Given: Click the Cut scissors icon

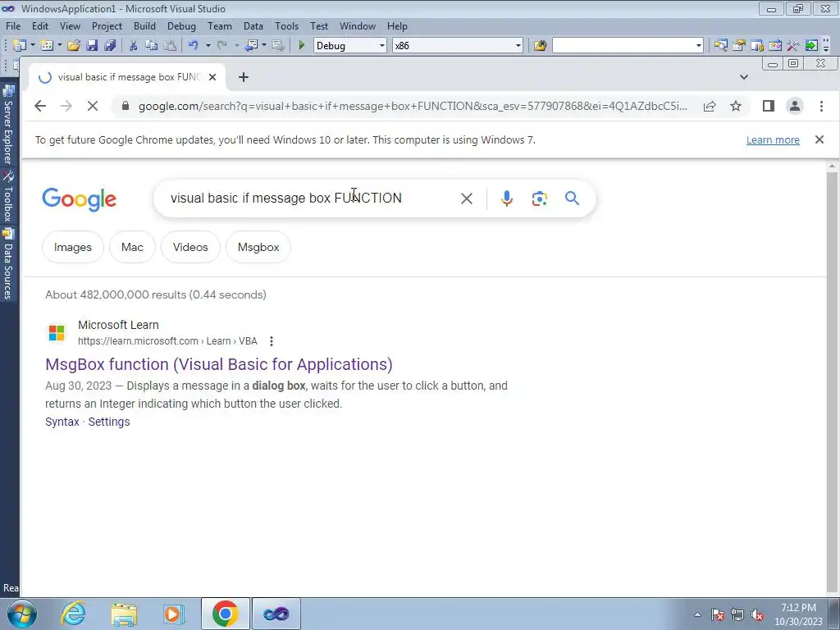Looking at the screenshot, I should [134, 46].
